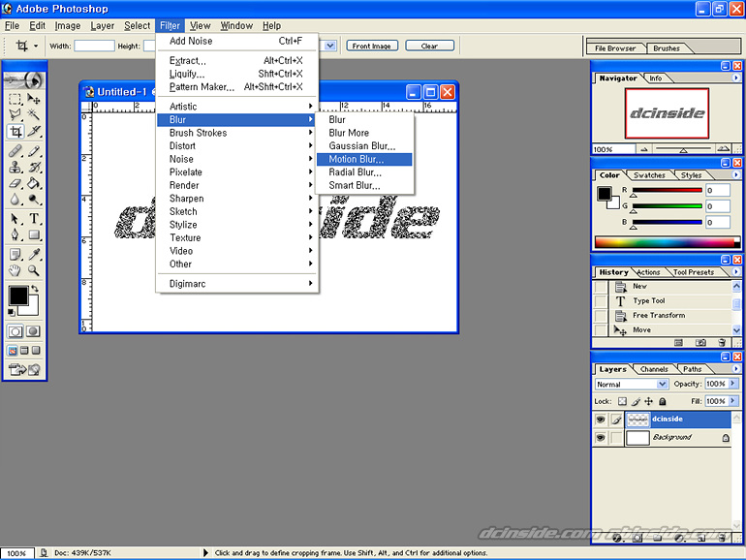Switch to the Swatches tab

coord(649,175)
